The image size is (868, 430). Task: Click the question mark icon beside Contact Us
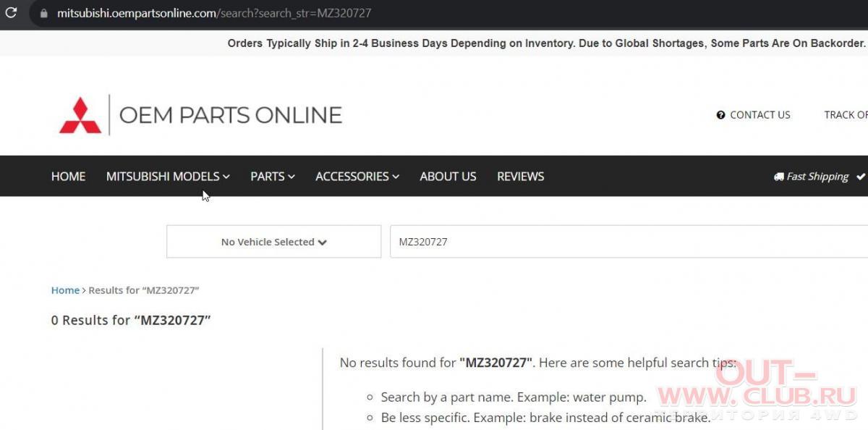click(720, 115)
